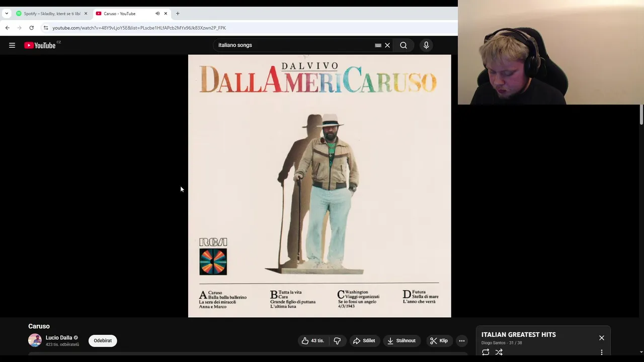The width and height of the screenshot is (644, 362).
Task: Click the Caruso video title
Action: (x=39, y=326)
